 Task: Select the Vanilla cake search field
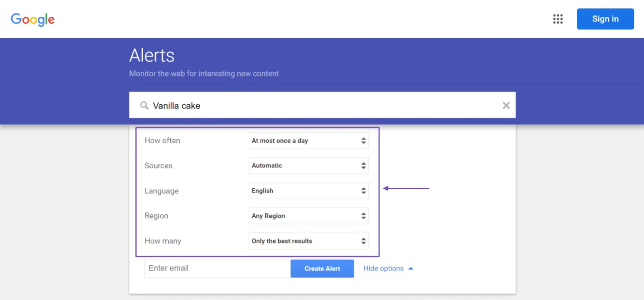point(290,105)
